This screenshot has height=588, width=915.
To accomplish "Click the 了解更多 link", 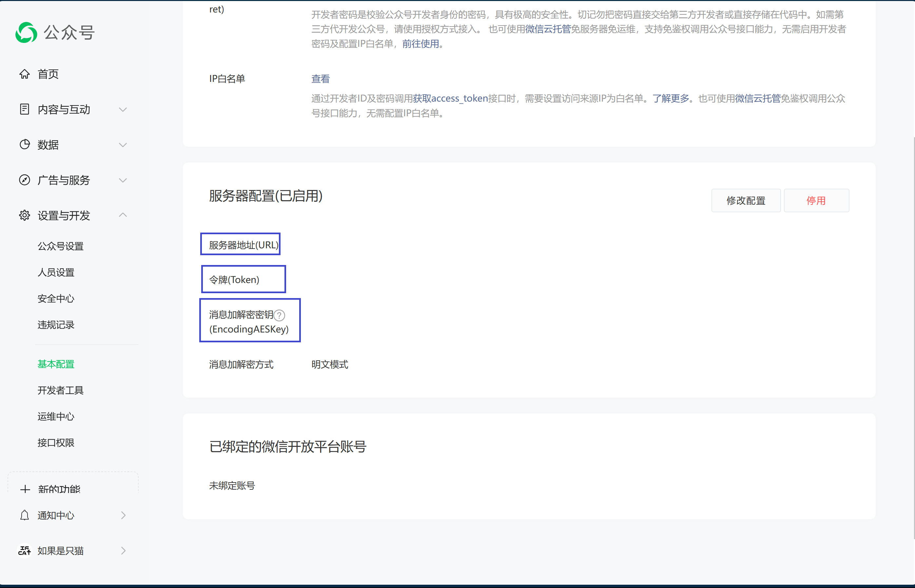I will click(x=672, y=99).
